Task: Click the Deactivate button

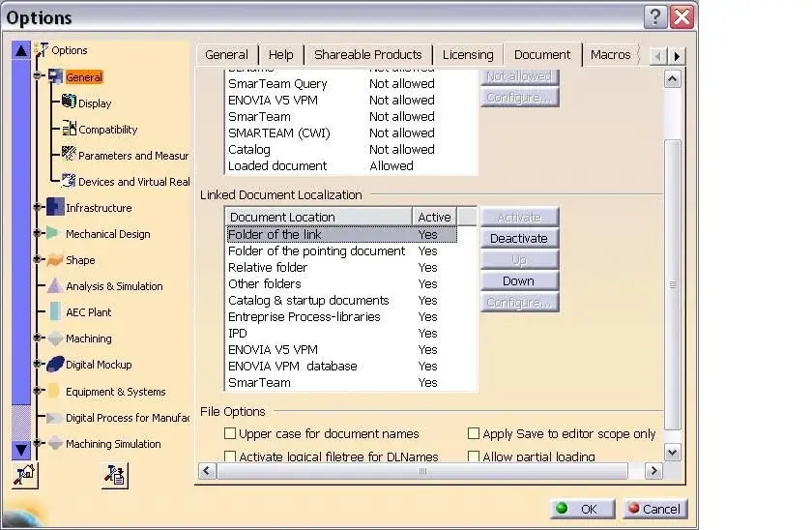Action: point(519,238)
